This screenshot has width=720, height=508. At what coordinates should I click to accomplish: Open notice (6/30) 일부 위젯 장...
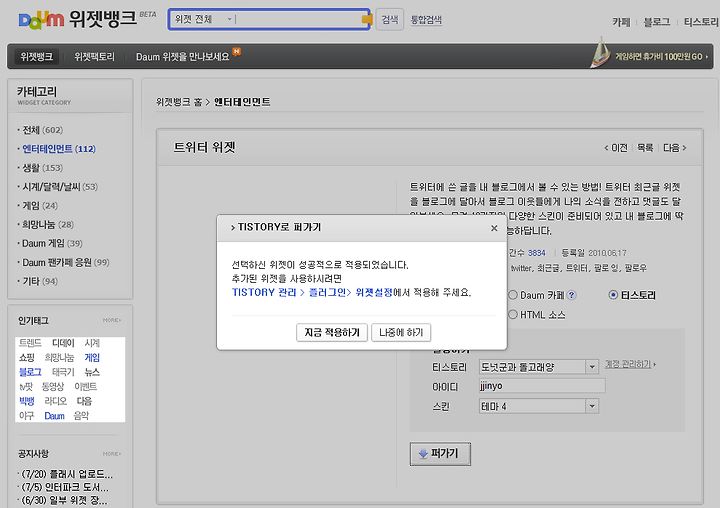click(64, 500)
